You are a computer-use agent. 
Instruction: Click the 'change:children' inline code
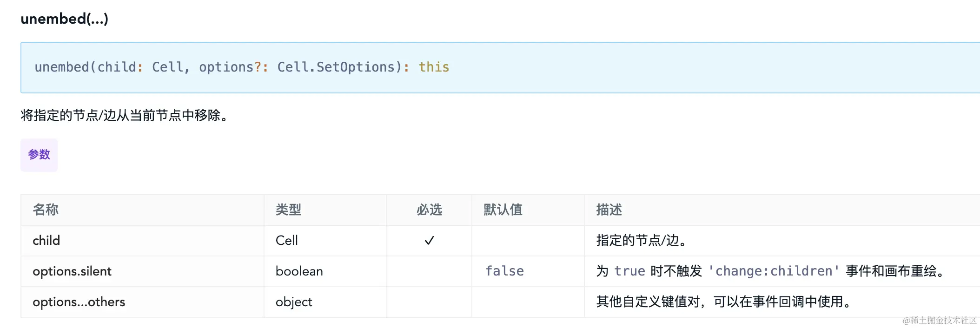pyautogui.click(x=774, y=271)
